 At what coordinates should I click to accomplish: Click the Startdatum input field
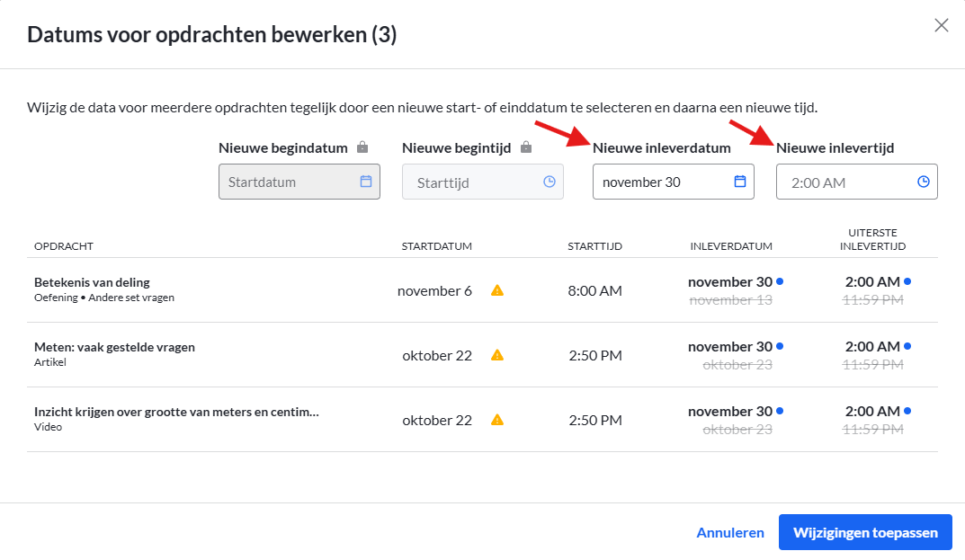[x=299, y=182]
